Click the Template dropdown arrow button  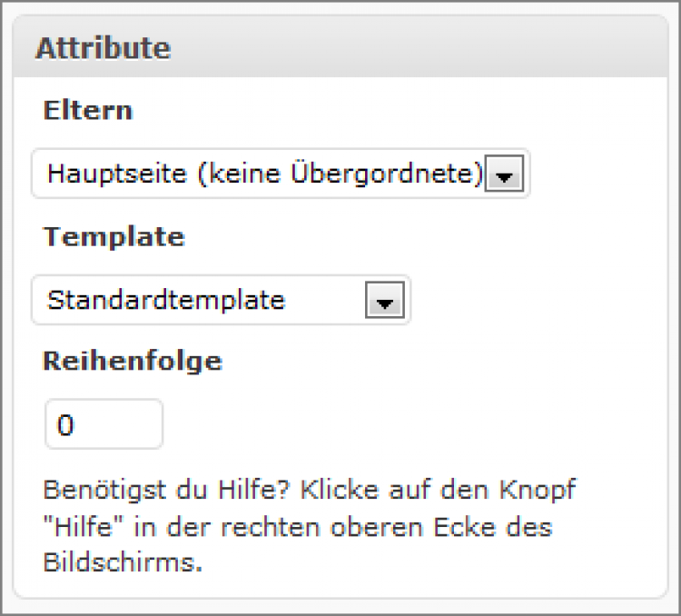point(384,301)
